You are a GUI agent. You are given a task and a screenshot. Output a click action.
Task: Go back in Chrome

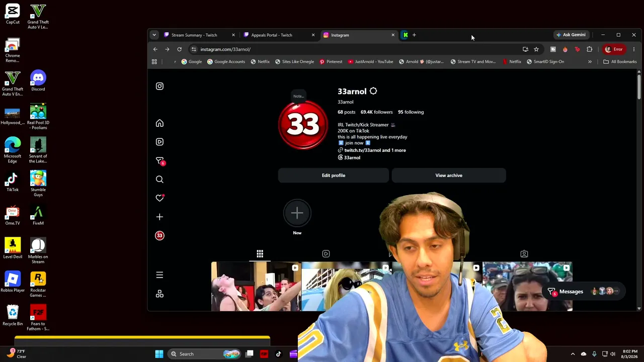[155, 49]
